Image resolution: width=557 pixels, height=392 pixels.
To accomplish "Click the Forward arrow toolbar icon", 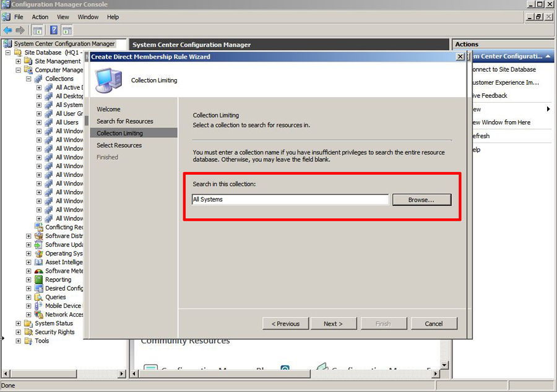I will [20, 30].
